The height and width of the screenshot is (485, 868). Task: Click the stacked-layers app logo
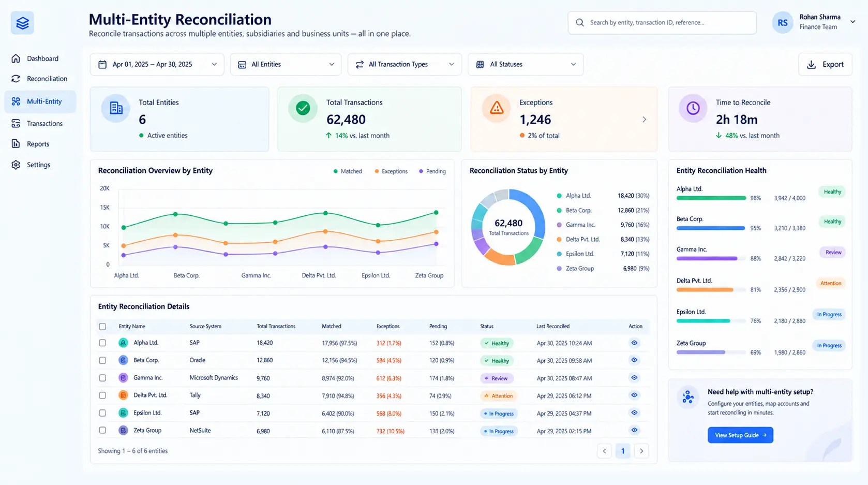click(22, 23)
